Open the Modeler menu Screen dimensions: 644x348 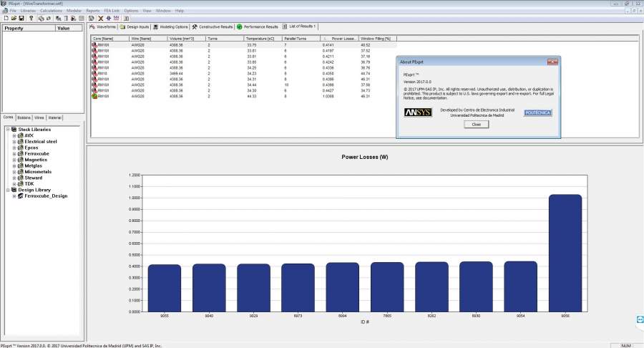pyautogui.click(x=74, y=11)
